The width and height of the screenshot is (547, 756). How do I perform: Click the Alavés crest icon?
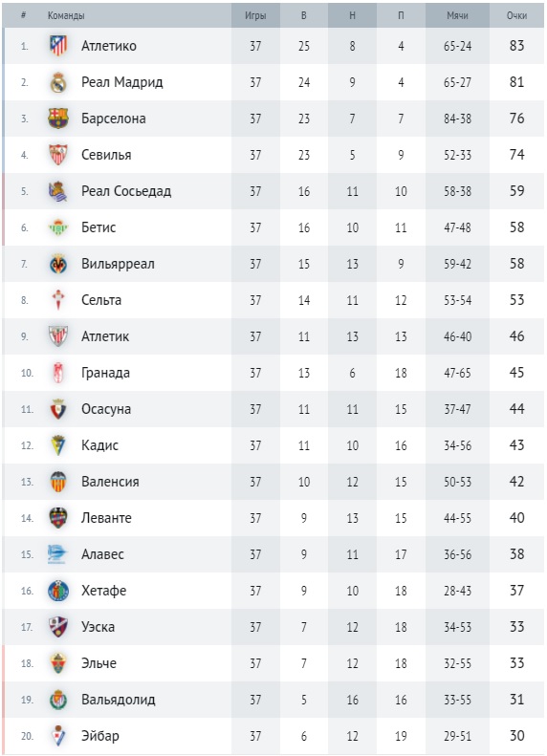pyautogui.click(x=57, y=554)
